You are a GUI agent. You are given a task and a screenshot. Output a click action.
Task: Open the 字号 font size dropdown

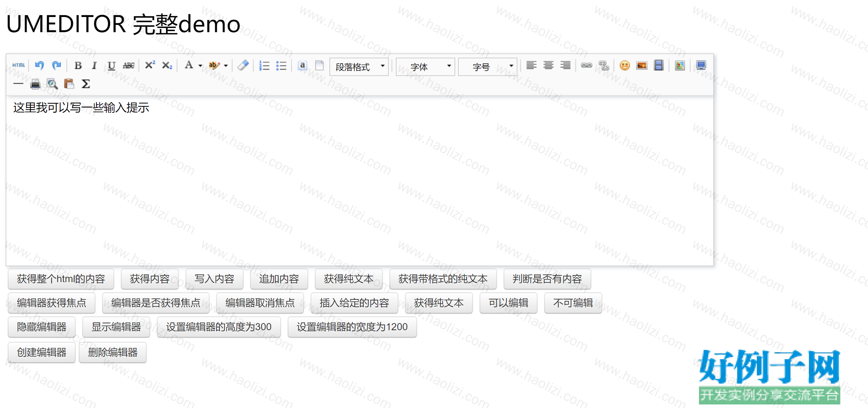(x=488, y=67)
